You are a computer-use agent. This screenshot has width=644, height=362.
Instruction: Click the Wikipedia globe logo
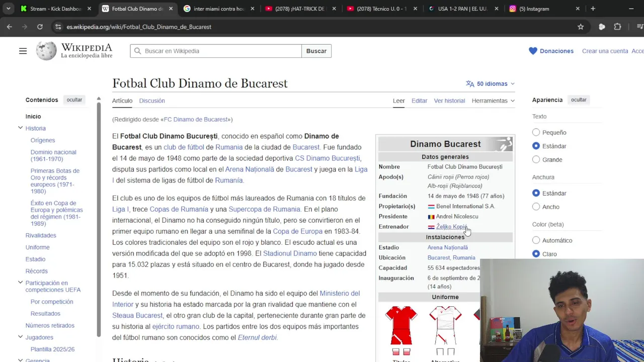click(46, 51)
